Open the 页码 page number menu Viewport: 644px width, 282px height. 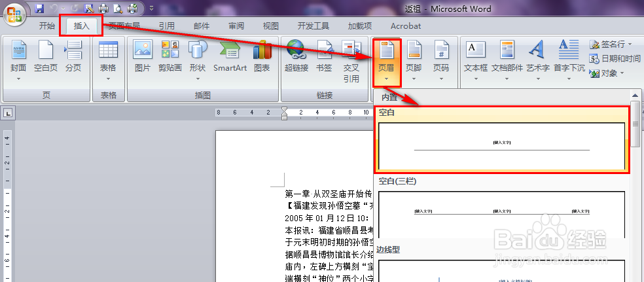point(441,62)
